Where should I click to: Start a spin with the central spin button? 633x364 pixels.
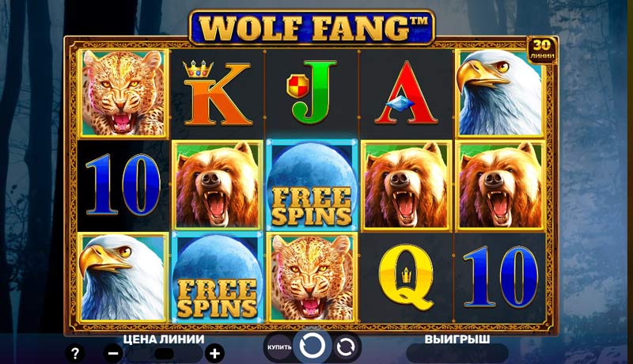coord(311,347)
